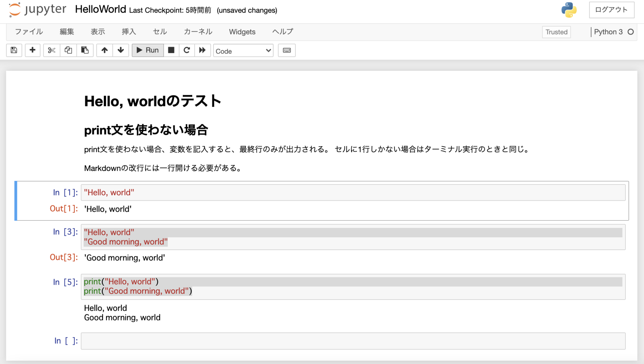Save the notebook via the save icon
Image resolution: width=644 pixels, height=364 pixels.
click(14, 50)
